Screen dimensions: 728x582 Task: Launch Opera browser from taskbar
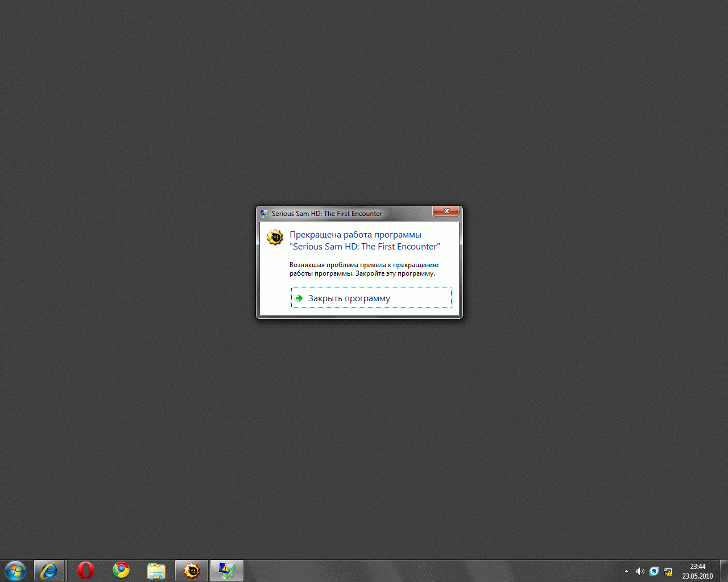pyautogui.click(x=86, y=571)
